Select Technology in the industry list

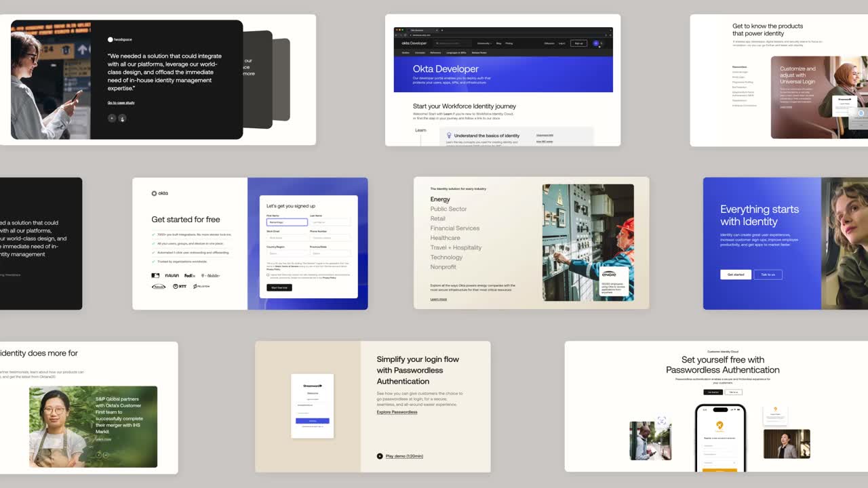[446, 258]
